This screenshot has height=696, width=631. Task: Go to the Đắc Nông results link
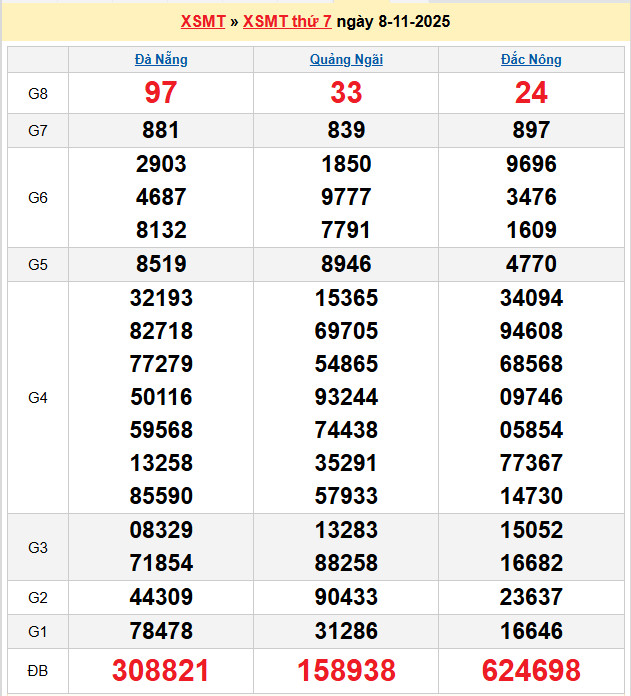pyautogui.click(x=531, y=59)
